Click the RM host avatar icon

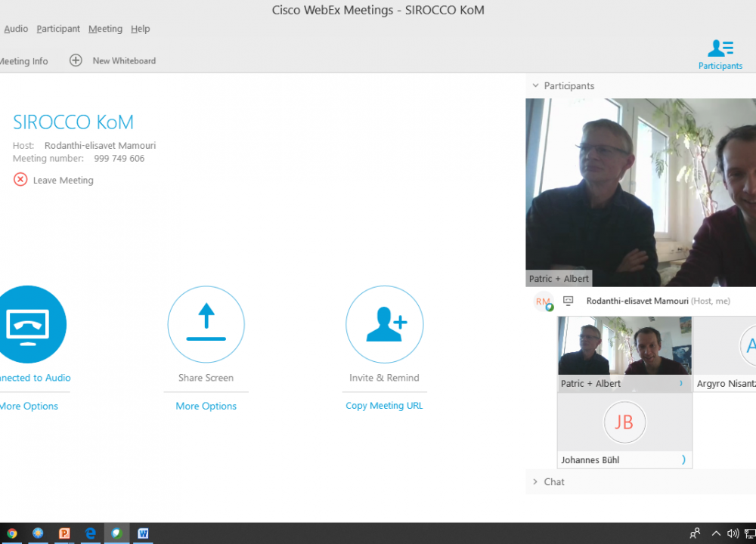544,301
